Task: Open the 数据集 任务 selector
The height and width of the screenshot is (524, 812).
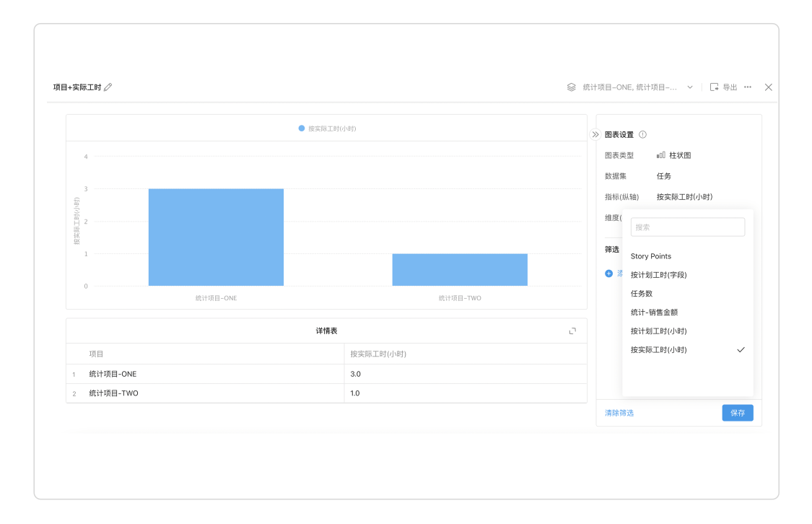Action: [664, 176]
